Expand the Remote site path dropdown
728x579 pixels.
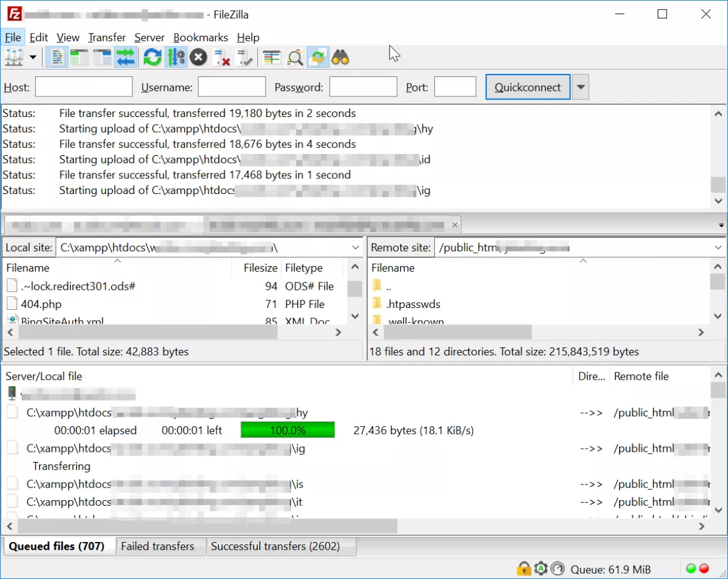pyautogui.click(x=718, y=247)
